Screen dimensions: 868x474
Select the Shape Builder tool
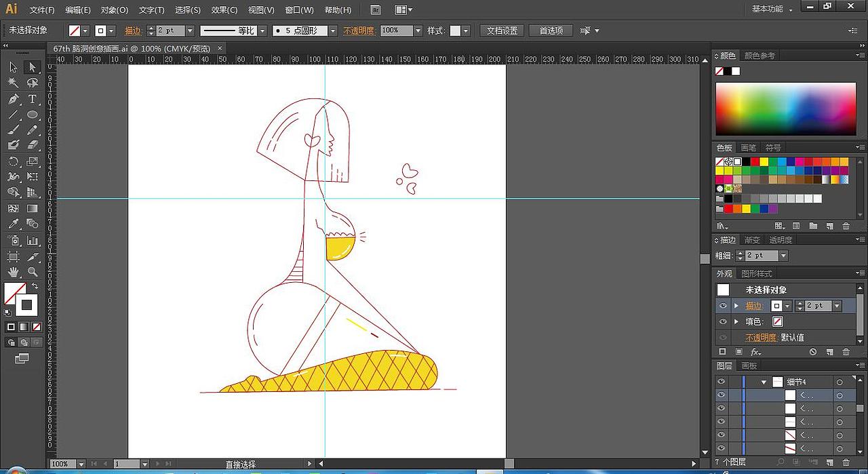pos(13,193)
